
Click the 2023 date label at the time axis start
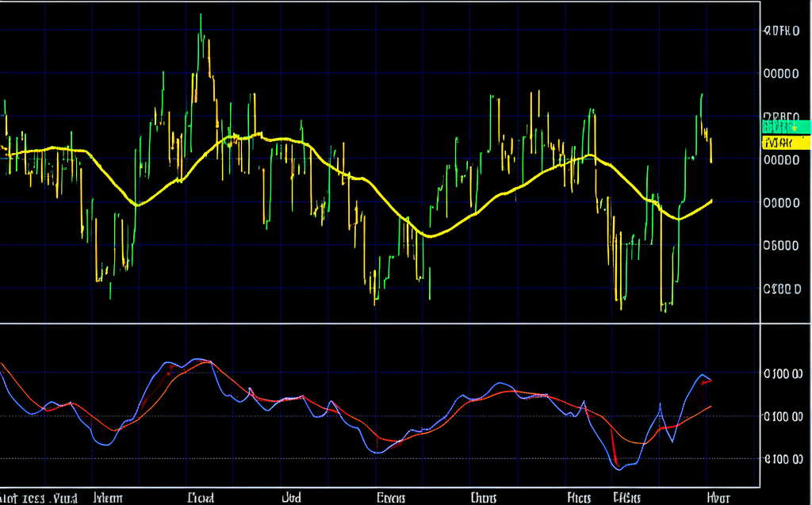click(40, 498)
